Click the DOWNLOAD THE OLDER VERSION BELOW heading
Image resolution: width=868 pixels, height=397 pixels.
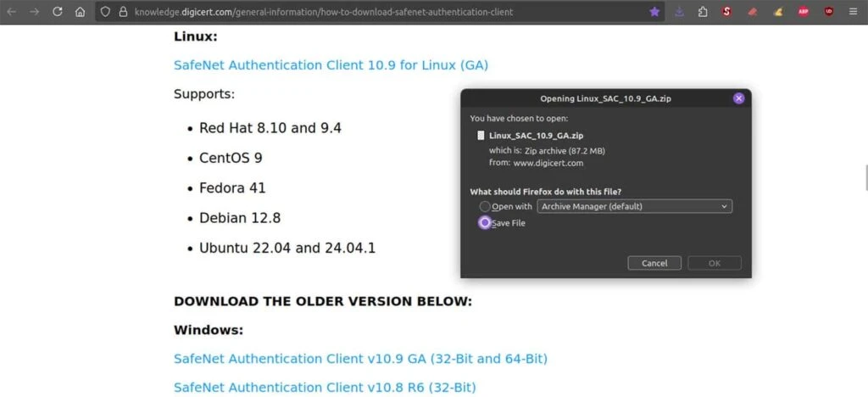[x=323, y=302]
